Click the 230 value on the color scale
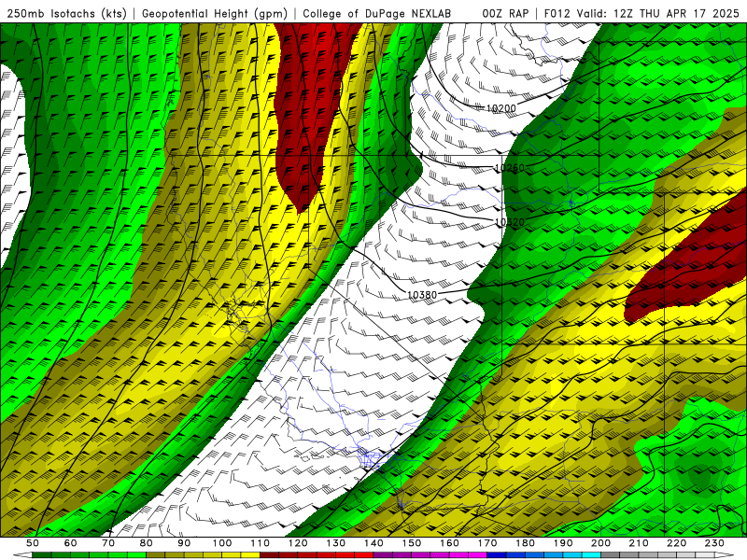 714,543
